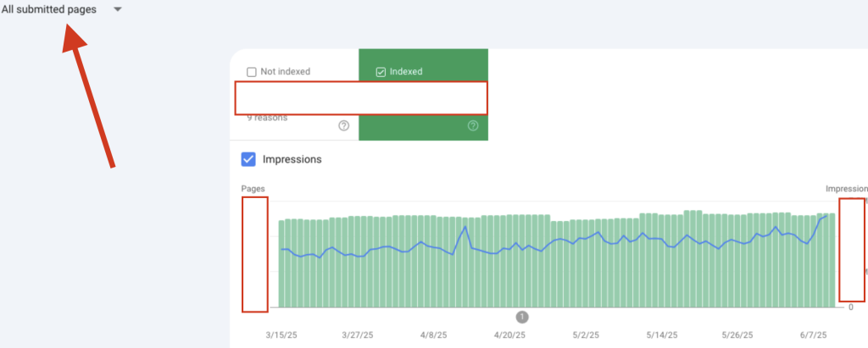The image size is (868, 348).
Task: Click the 5/14/25 date label
Action: (662, 335)
